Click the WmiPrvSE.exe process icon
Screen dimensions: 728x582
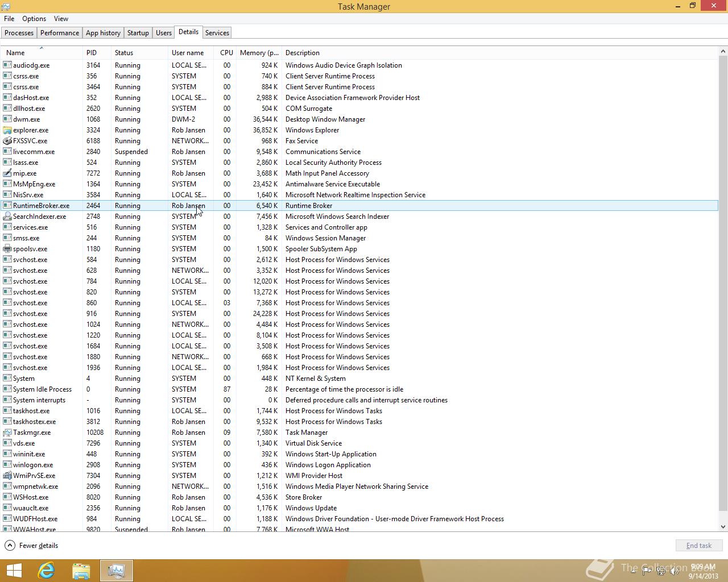pyautogui.click(x=7, y=476)
